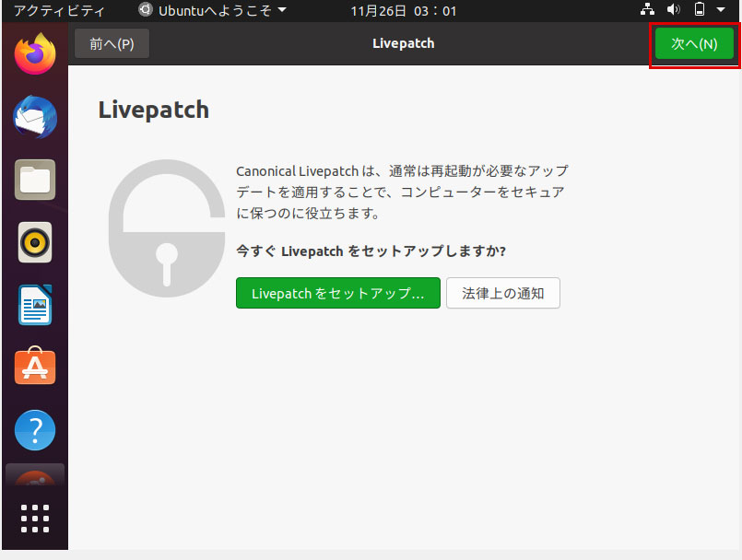Open the Ubuntuへようこそ app menu
Viewport: 742px width, 560px height.
213,10
